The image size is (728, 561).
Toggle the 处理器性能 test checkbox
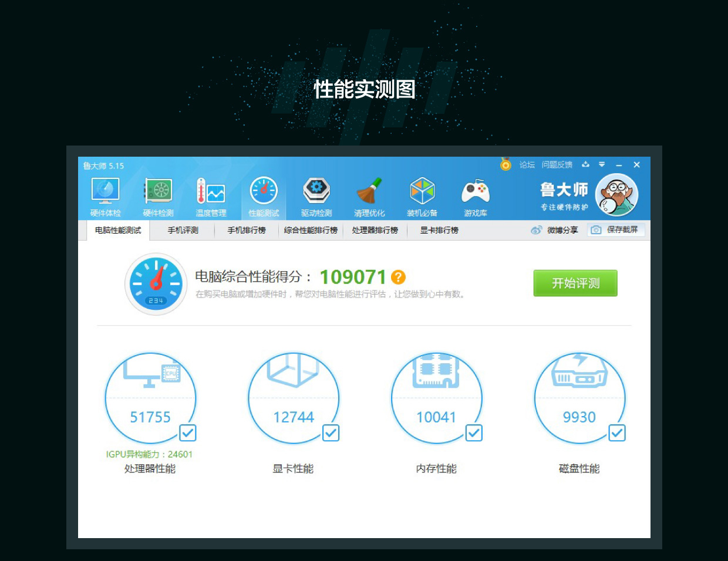(187, 433)
